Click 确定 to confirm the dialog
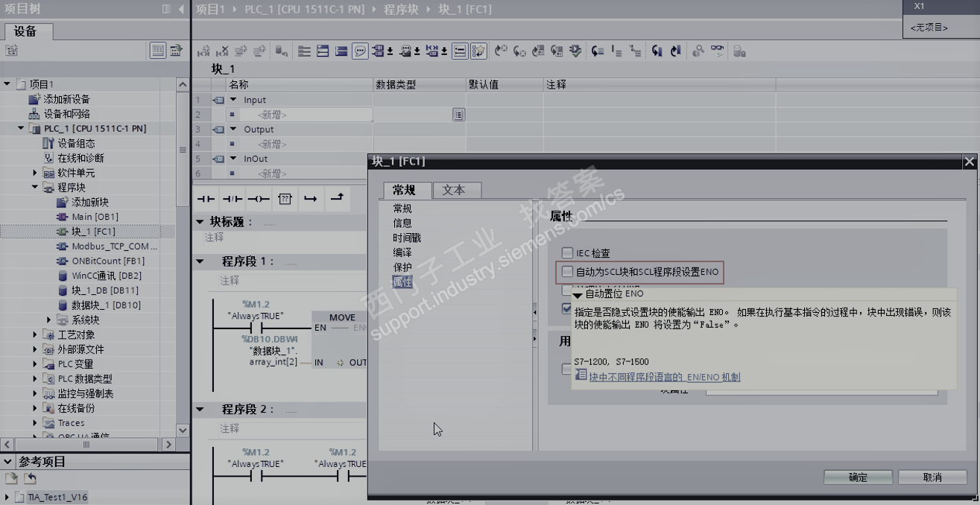The height and width of the screenshot is (505, 980). 858,477
